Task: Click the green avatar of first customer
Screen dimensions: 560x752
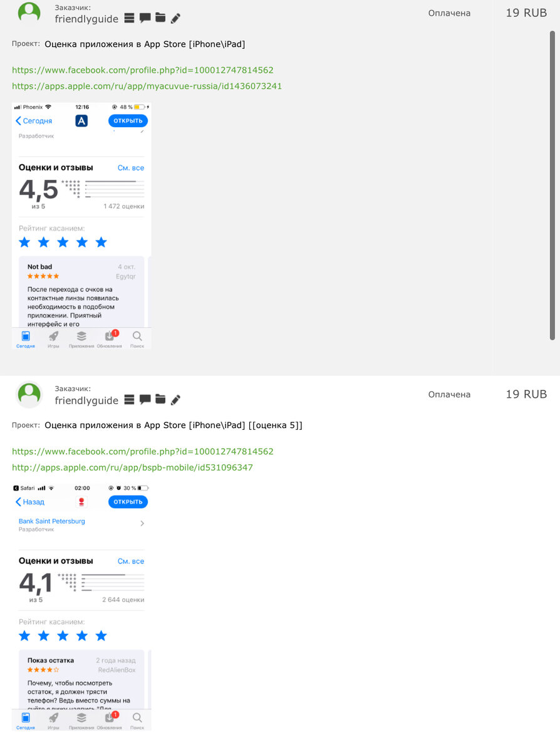Action: [29, 13]
